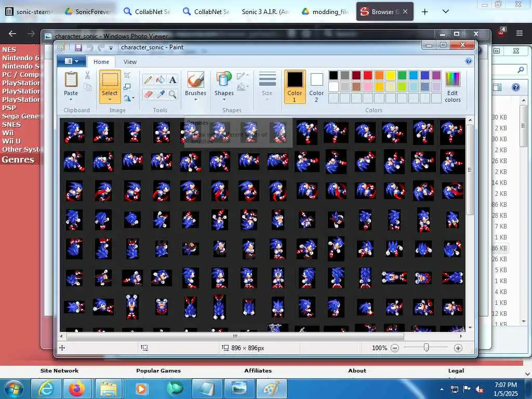Click the Wii U sidebar link

(x=11, y=141)
